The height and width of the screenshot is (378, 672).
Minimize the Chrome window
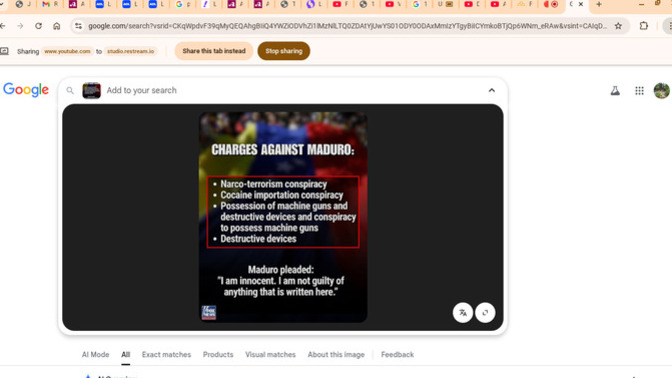(x=641, y=4)
